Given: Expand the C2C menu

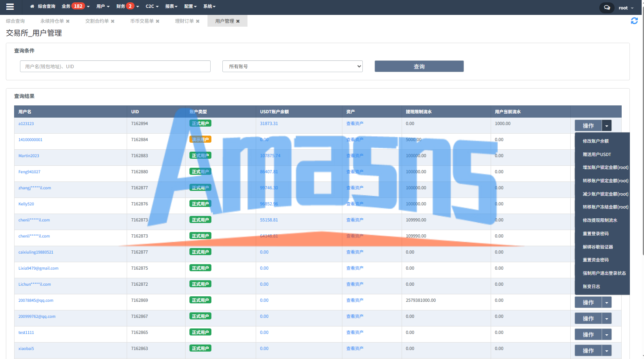Looking at the screenshot, I should point(152,6).
